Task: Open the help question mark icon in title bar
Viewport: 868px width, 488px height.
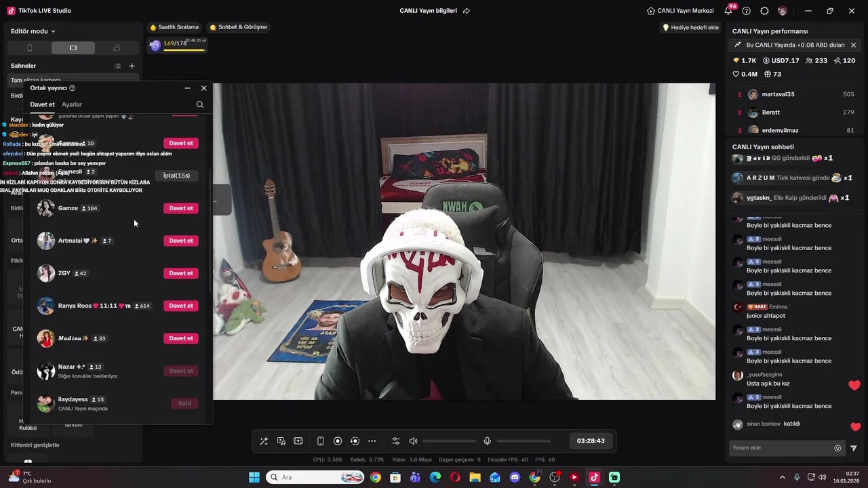Action: click(747, 11)
